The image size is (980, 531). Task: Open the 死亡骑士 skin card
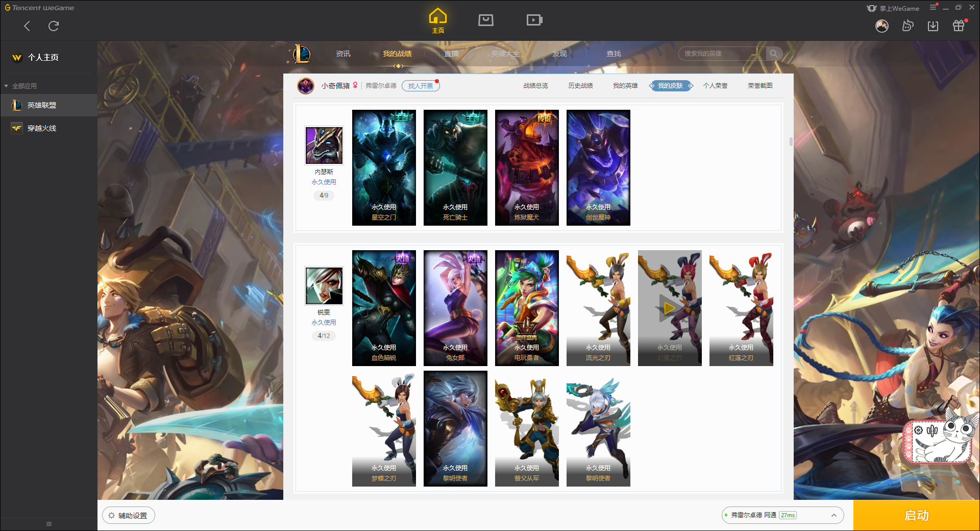[x=455, y=167]
